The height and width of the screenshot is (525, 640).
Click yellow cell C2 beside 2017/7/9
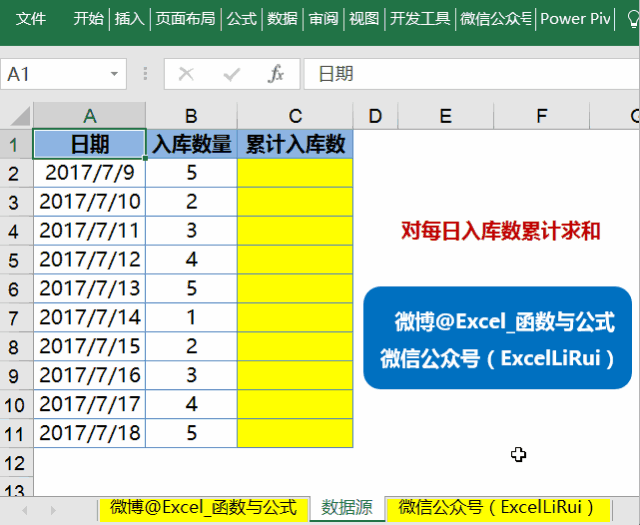pos(295,173)
